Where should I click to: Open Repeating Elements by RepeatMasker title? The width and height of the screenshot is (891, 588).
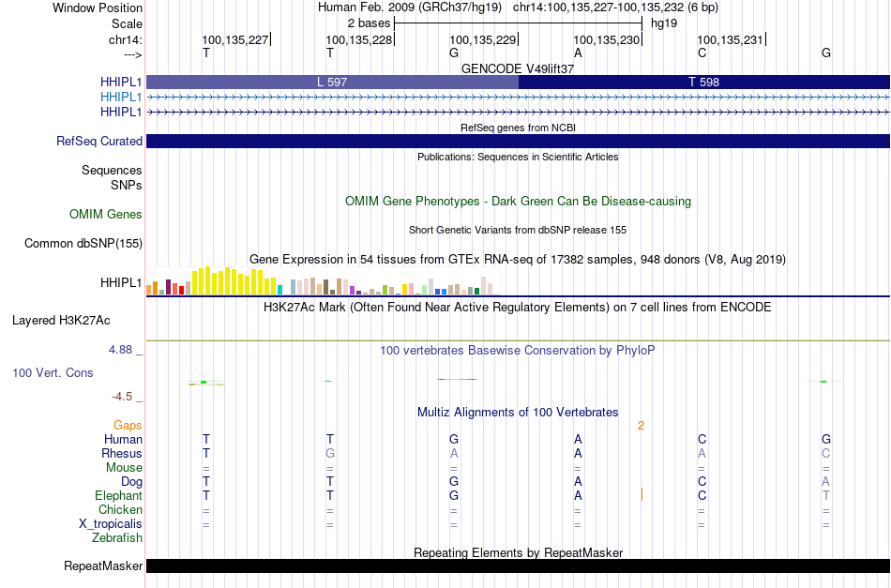pos(518,552)
